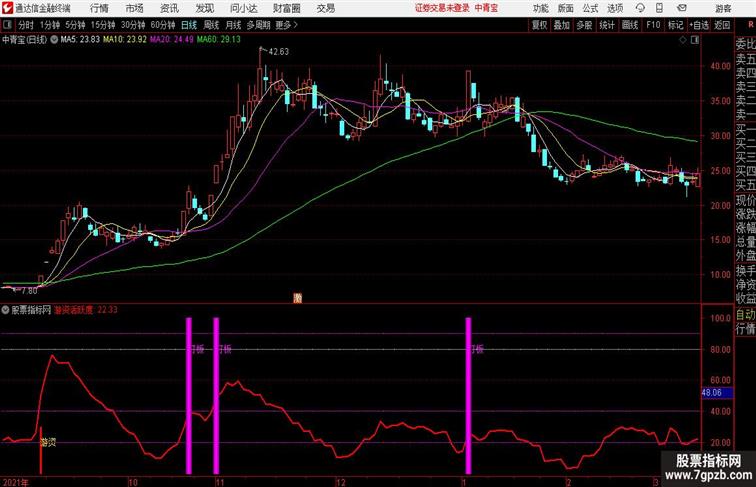Switch to 月线 monthly period
Viewport: 756px width, 487px height.
[x=233, y=25]
